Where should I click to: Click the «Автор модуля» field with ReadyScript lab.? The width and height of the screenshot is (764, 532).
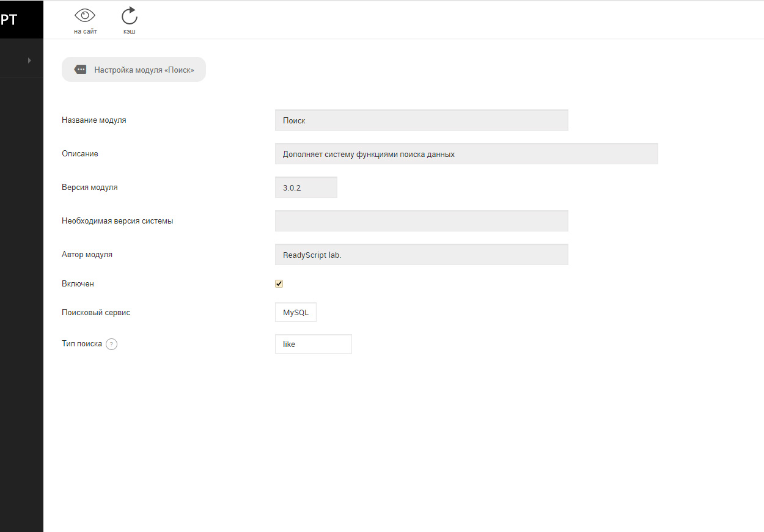tap(421, 255)
